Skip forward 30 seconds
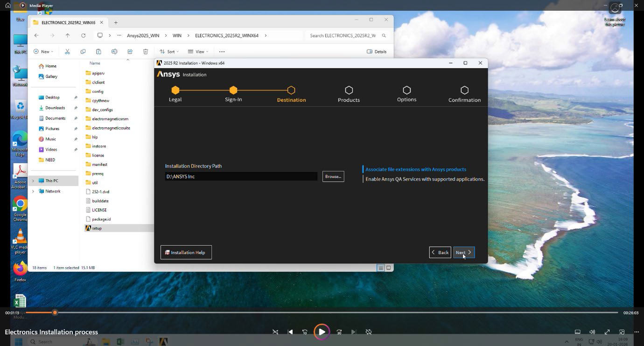Viewport: 644px width, 346px height. point(339,332)
